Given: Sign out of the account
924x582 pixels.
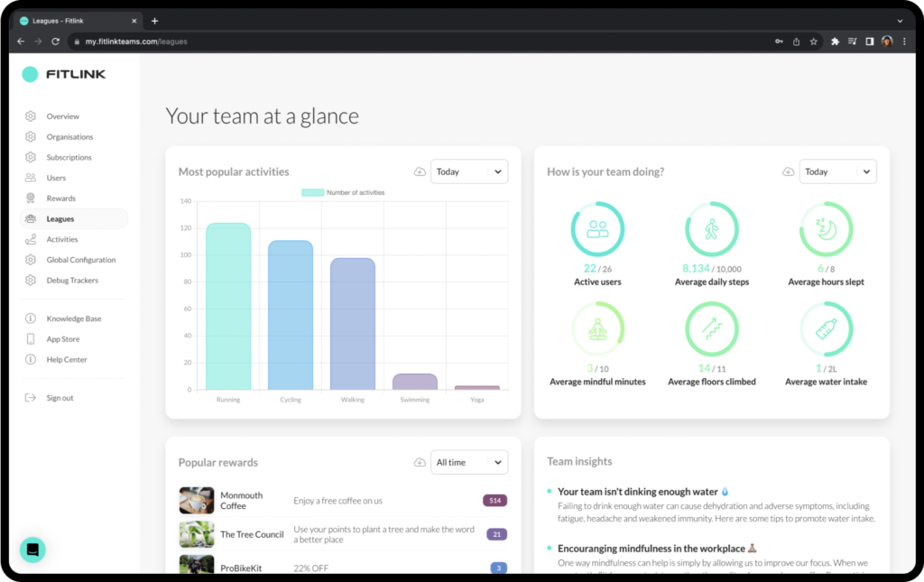Looking at the screenshot, I should coord(60,398).
